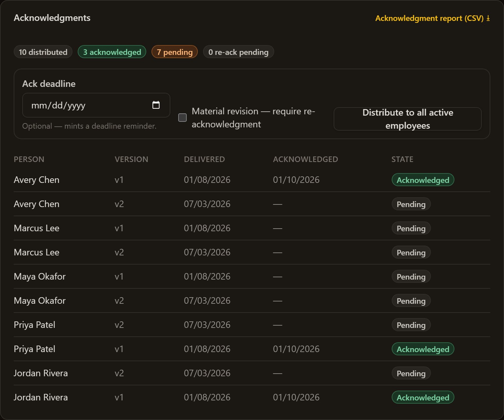Click the Ack deadline label

[x=49, y=84]
